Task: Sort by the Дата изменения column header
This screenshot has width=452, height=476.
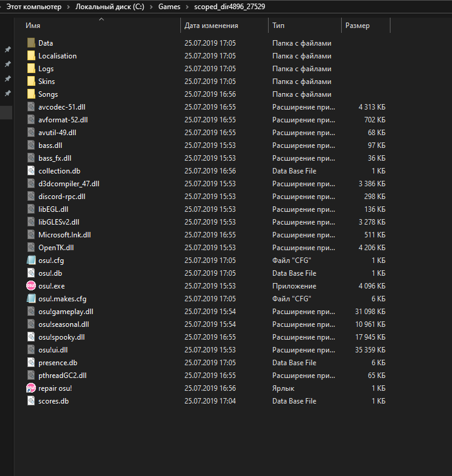Action: tap(211, 26)
